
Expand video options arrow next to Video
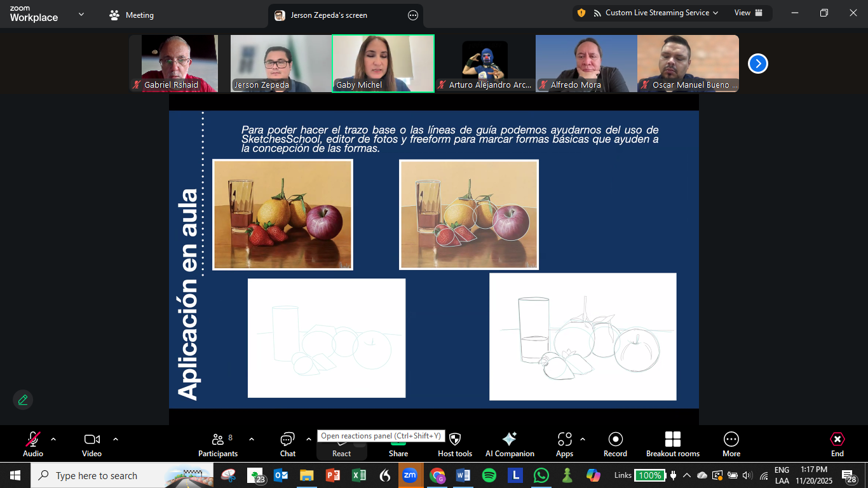click(x=116, y=439)
